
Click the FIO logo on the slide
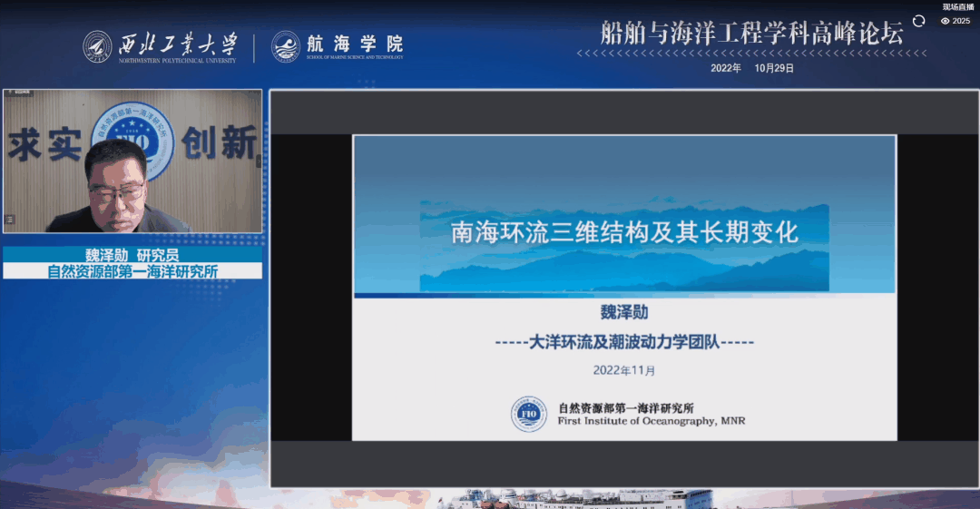529,414
